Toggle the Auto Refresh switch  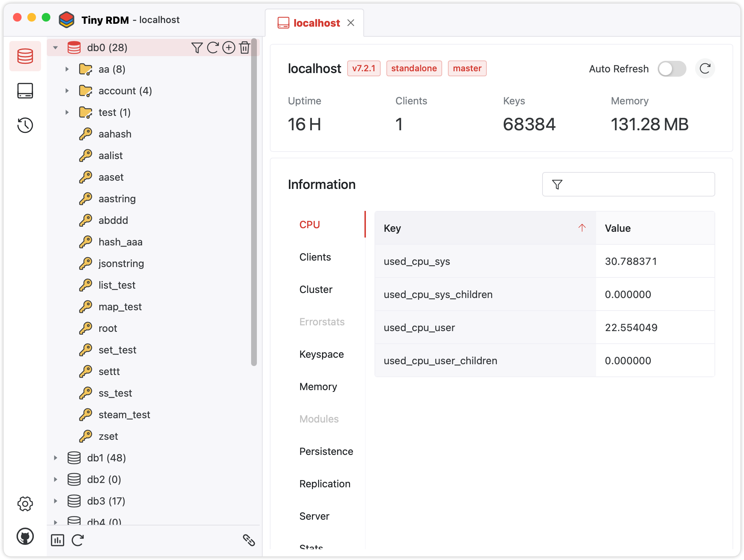pos(671,69)
